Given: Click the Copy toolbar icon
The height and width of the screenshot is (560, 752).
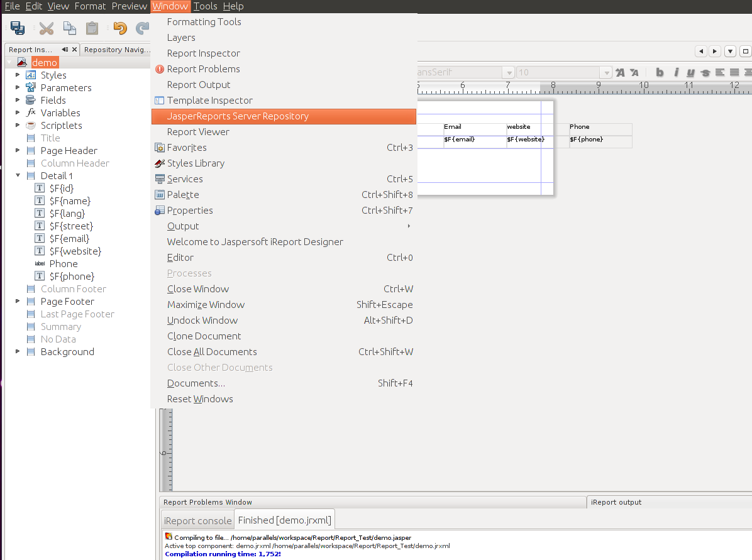Looking at the screenshot, I should [x=70, y=28].
